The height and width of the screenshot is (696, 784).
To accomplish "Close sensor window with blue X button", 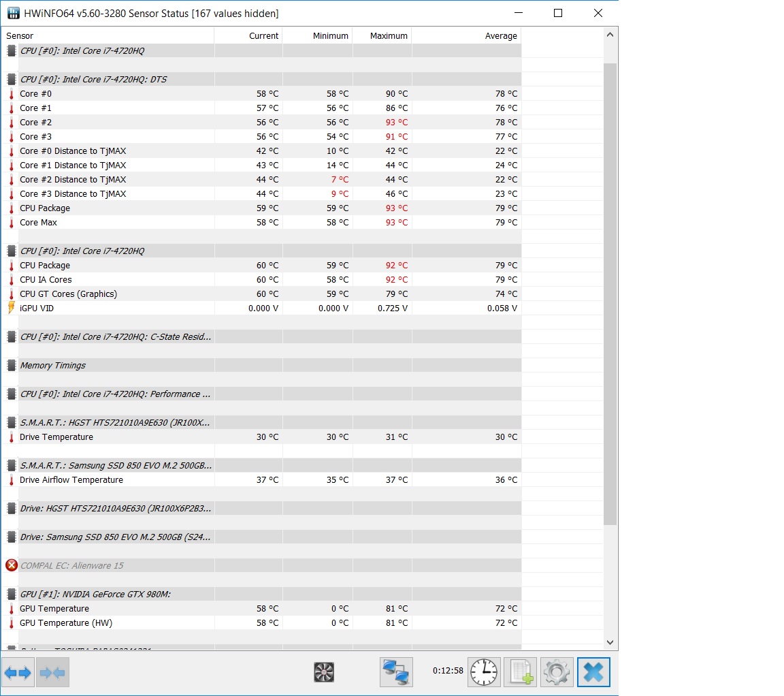I will click(x=593, y=672).
